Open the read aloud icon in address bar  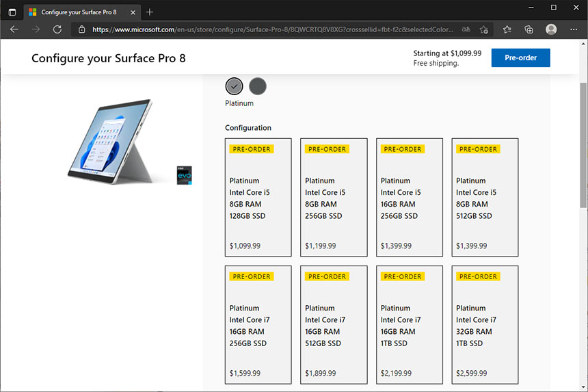point(466,29)
